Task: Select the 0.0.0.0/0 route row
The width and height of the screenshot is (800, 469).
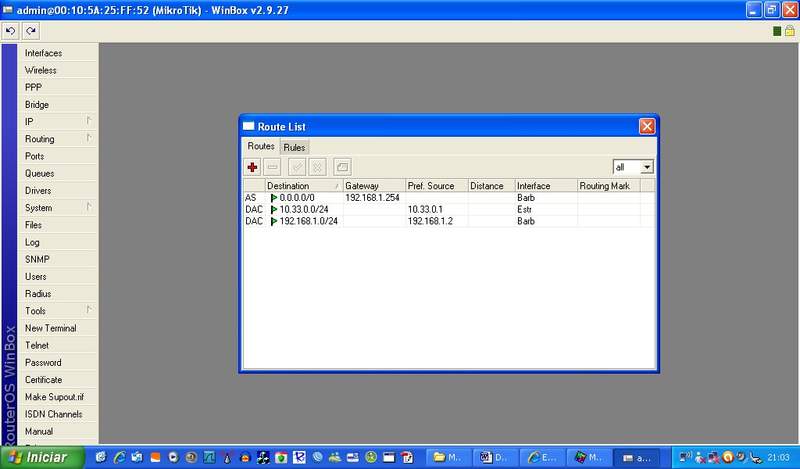Action: point(449,198)
